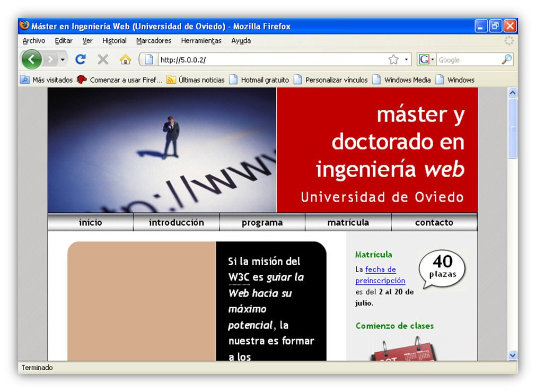Click the Matrícula green heading

tap(374, 255)
